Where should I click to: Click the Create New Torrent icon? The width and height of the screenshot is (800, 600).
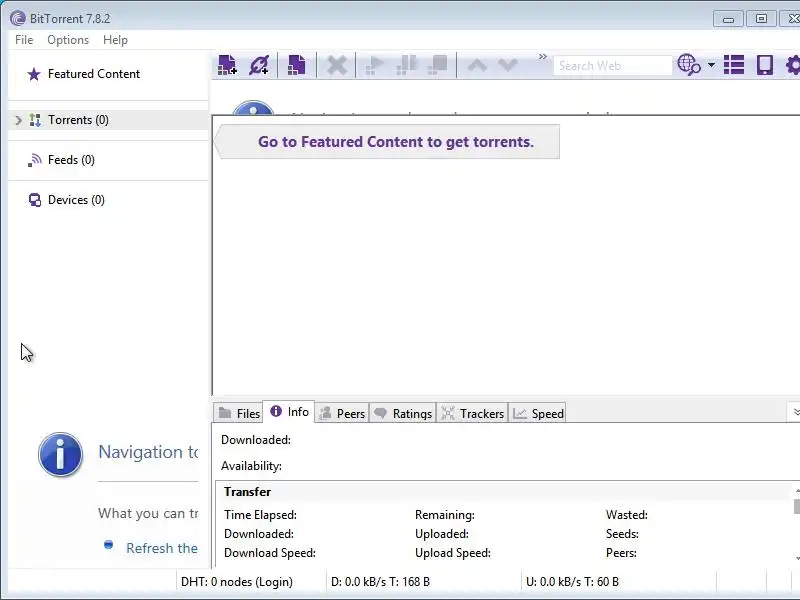(297, 65)
